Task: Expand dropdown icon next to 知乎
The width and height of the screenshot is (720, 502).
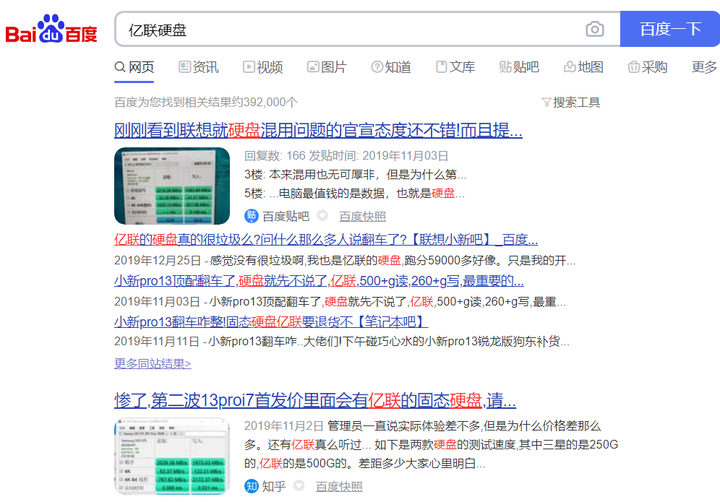Action: coord(299,485)
